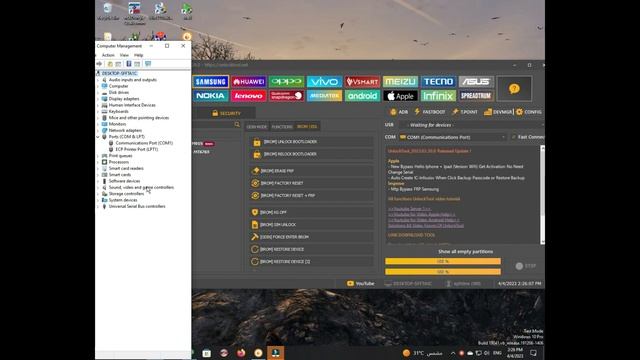640x360 pixels.
Task: Click the T.POINT tool icon
Action: click(464, 112)
